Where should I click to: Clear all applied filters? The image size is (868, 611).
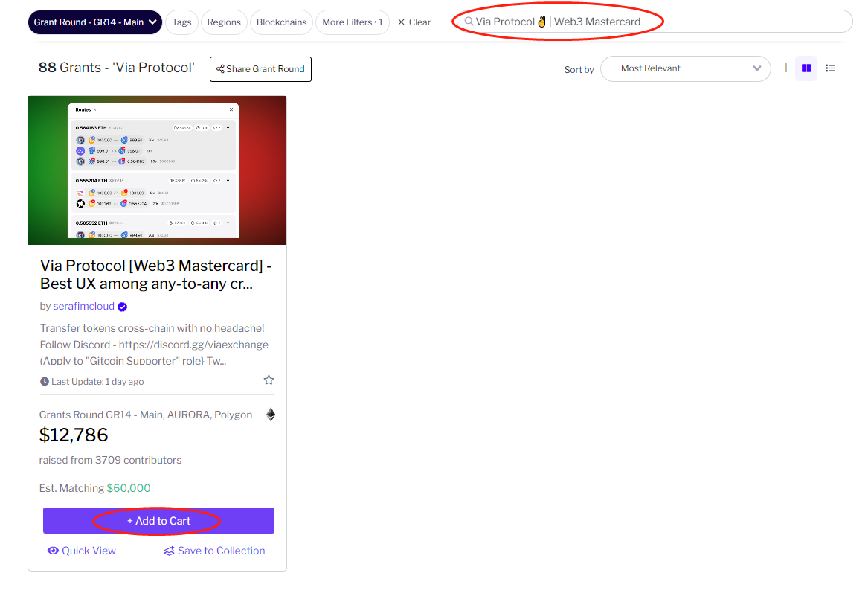(x=414, y=22)
